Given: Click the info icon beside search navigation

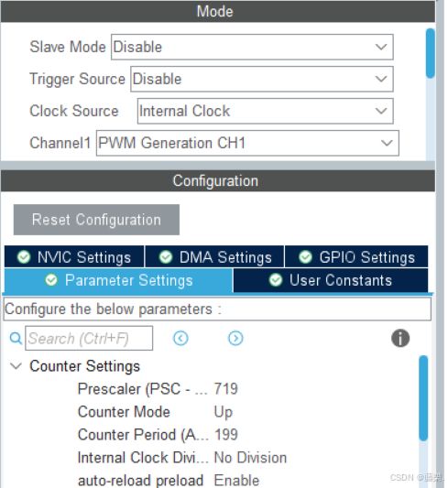Looking at the screenshot, I should 400,338.
